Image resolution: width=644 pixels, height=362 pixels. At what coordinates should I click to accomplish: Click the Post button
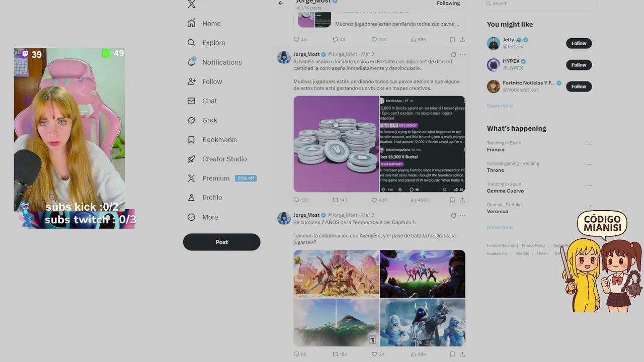(222, 242)
